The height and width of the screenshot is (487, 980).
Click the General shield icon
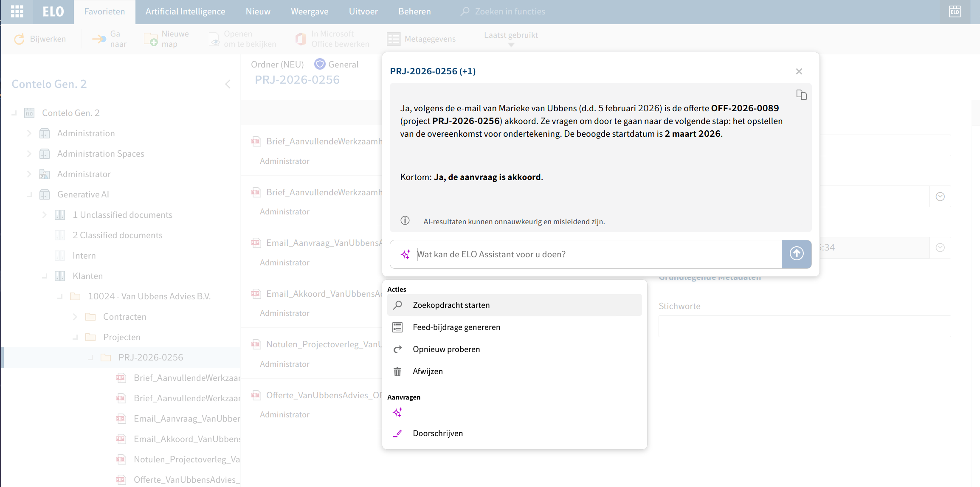(x=320, y=64)
